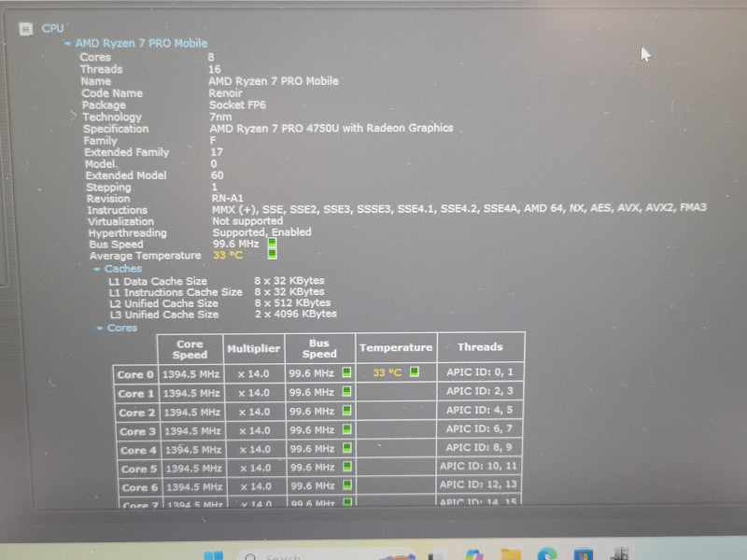Click the Threads column header
747x560 pixels.
click(x=480, y=347)
